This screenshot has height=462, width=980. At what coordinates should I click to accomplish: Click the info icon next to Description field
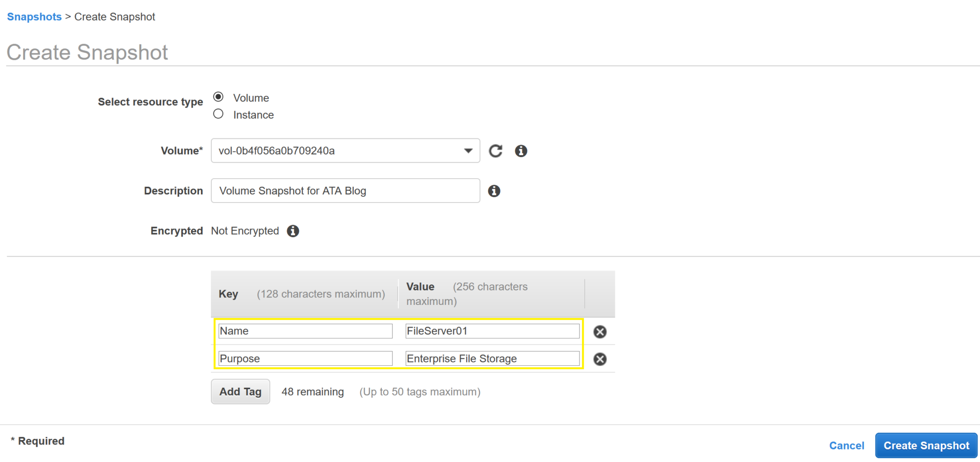pyautogui.click(x=494, y=191)
